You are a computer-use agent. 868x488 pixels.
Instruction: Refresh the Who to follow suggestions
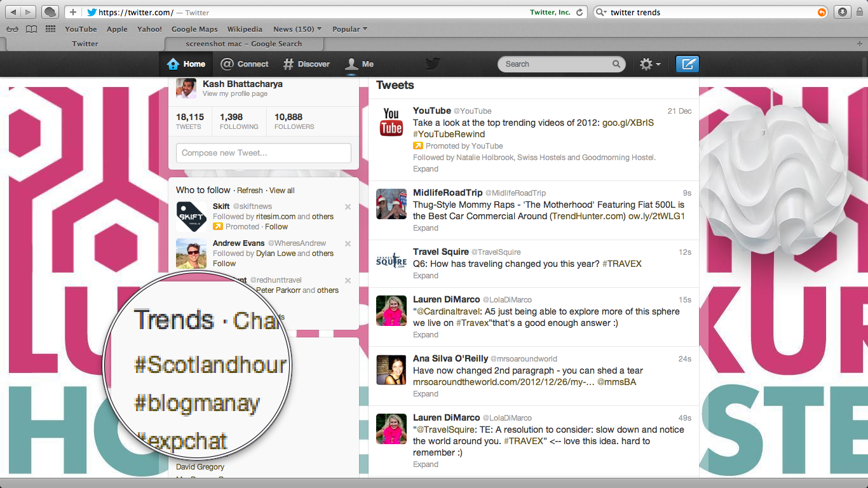click(x=250, y=191)
